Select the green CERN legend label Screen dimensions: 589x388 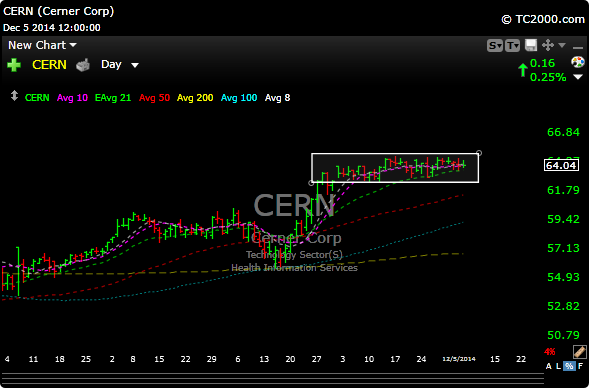[37, 98]
